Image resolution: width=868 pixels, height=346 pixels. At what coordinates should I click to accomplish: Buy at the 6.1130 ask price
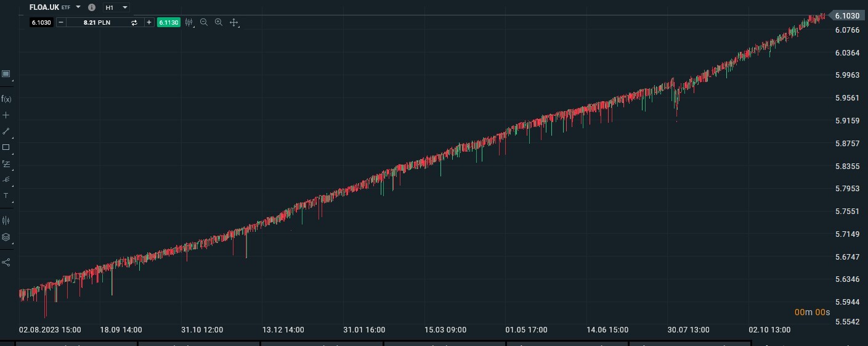pyautogui.click(x=169, y=22)
